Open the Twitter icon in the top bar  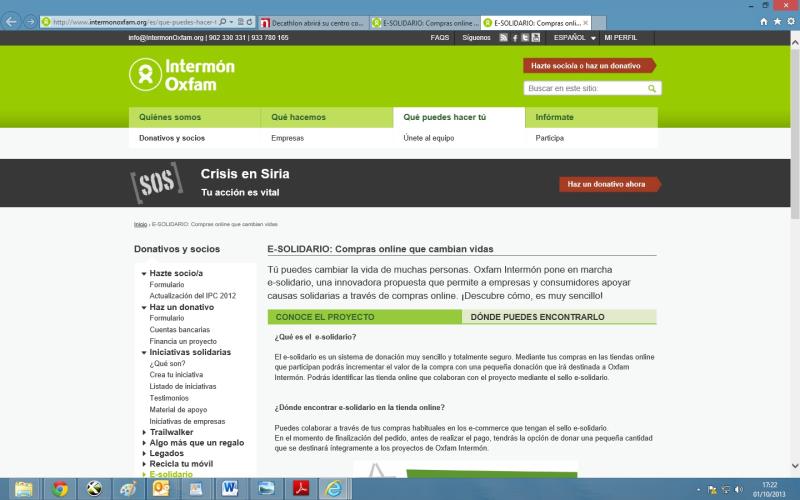(x=525, y=38)
